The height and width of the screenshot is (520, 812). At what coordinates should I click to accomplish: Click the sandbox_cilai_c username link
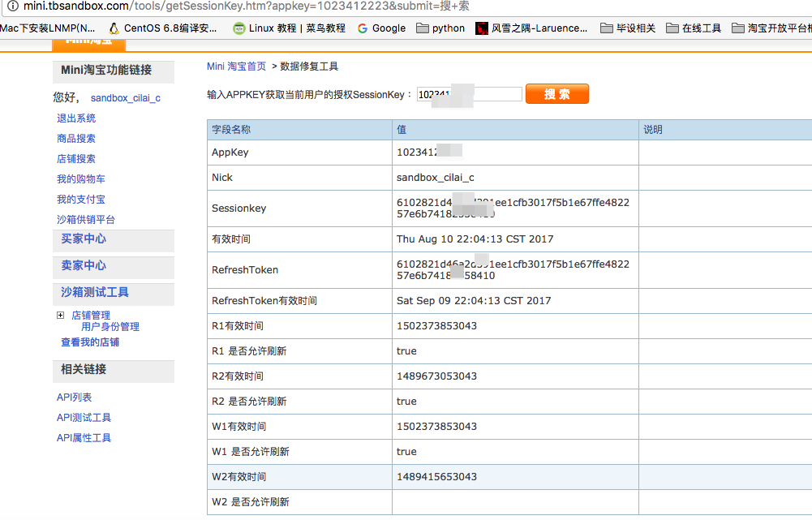click(125, 98)
